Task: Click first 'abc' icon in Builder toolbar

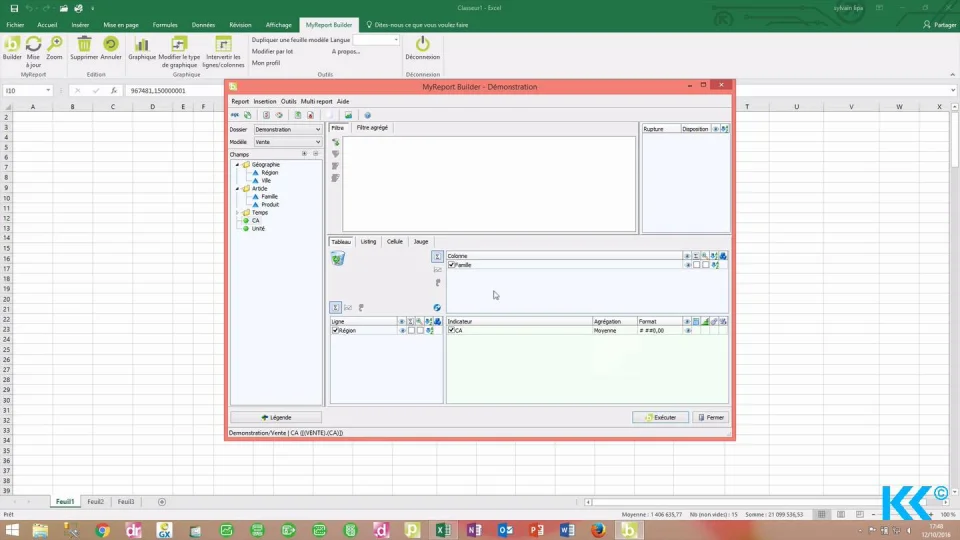Action: [x=234, y=115]
